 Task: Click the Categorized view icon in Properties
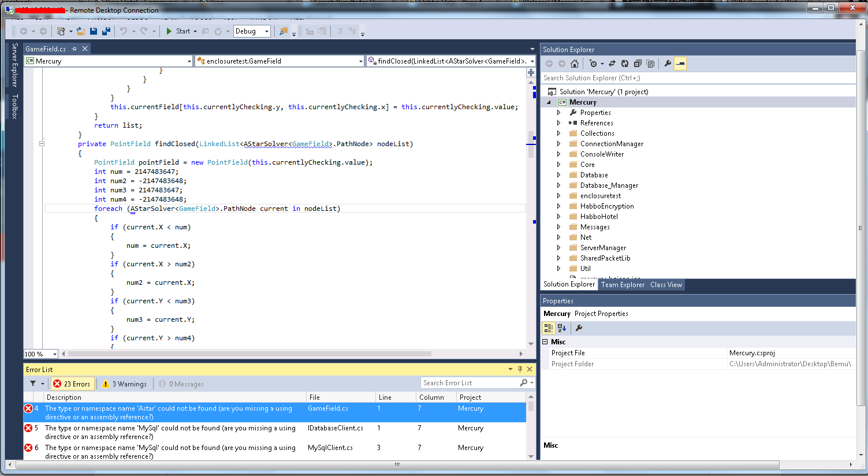[549, 328]
